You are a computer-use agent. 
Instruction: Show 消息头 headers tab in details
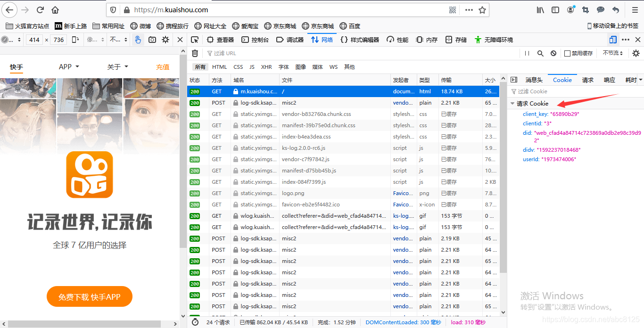(x=534, y=80)
